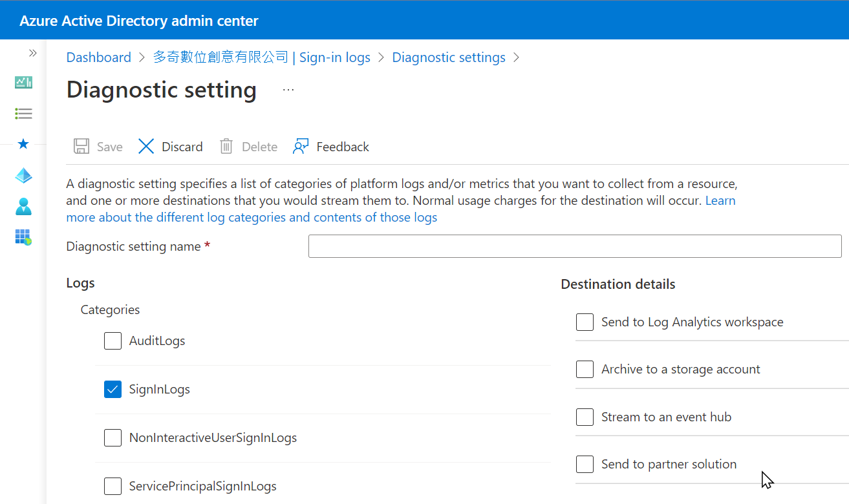Screen dimensions: 849x504
Task: Click the Feedback person icon
Action: point(301,146)
